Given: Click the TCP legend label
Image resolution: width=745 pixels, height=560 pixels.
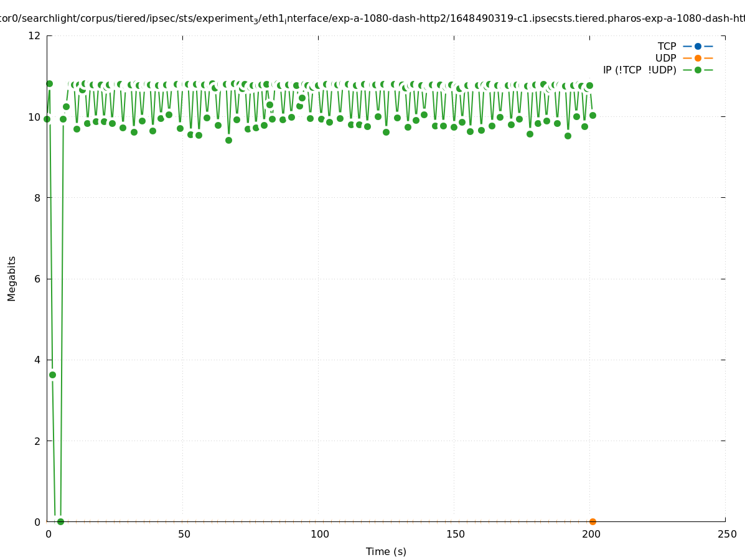Looking at the screenshot, I should (667, 46).
